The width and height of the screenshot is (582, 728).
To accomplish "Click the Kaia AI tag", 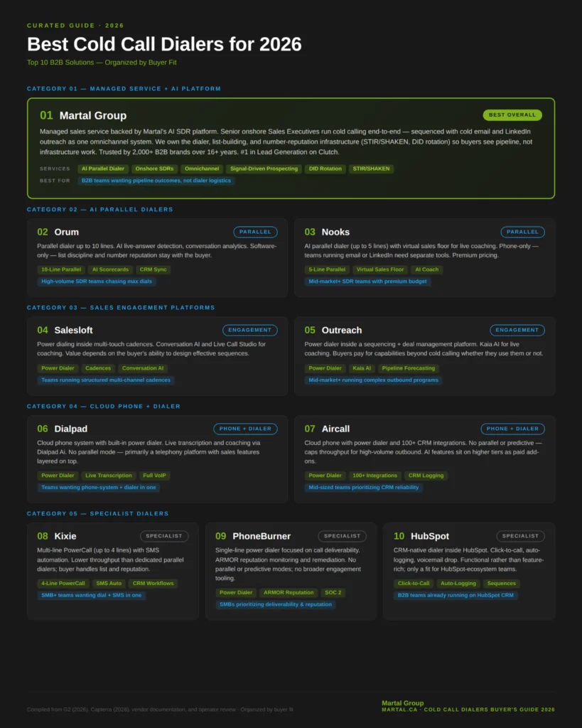I will 362,368.
